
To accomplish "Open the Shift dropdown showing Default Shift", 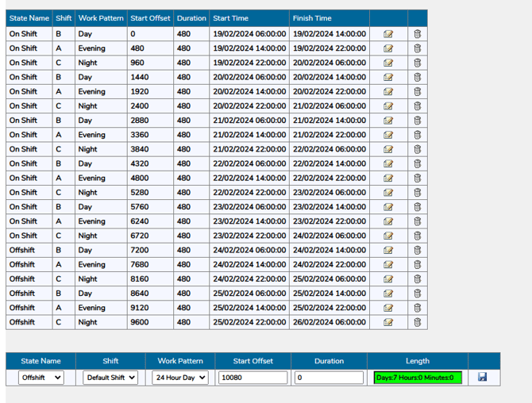I will point(110,378).
